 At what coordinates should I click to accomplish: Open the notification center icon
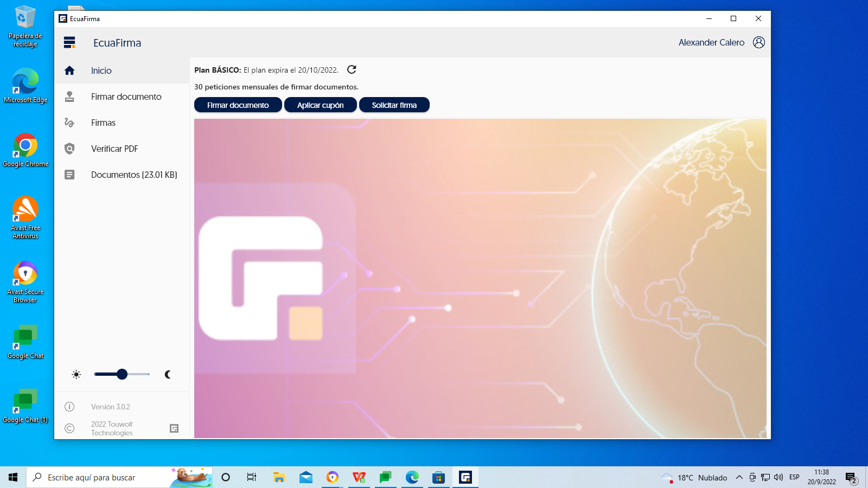(851, 477)
